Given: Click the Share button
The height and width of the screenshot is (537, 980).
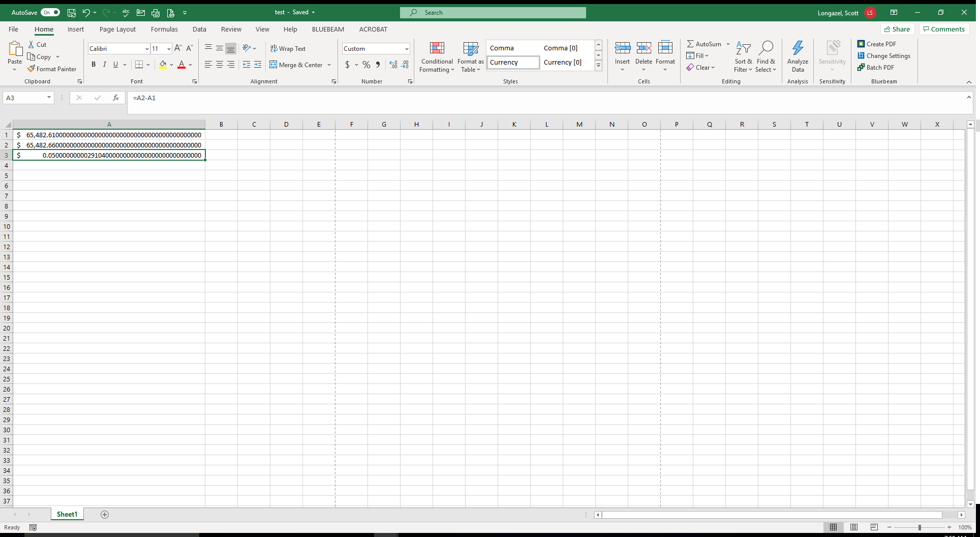Looking at the screenshot, I should click(897, 29).
